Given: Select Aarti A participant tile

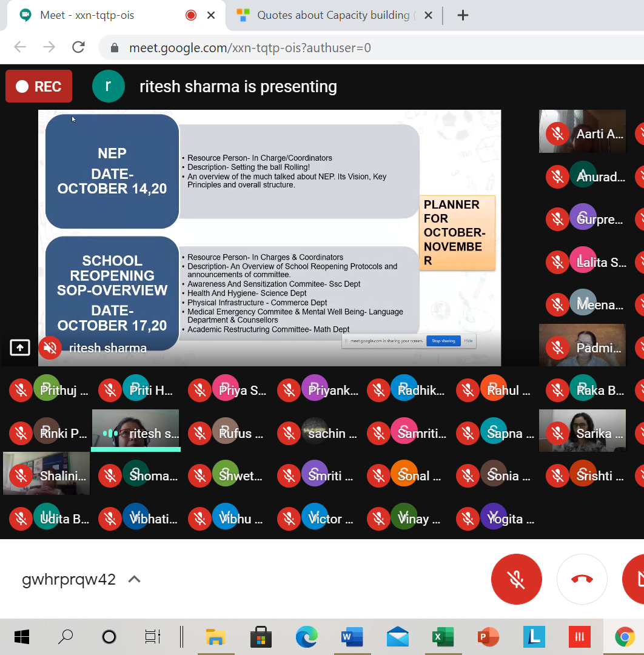Looking at the screenshot, I should tap(582, 132).
